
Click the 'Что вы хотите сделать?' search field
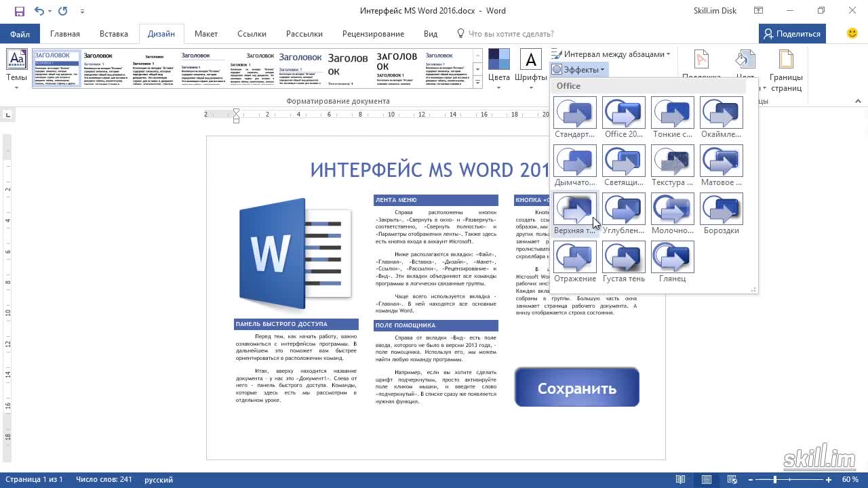[511, 34]
